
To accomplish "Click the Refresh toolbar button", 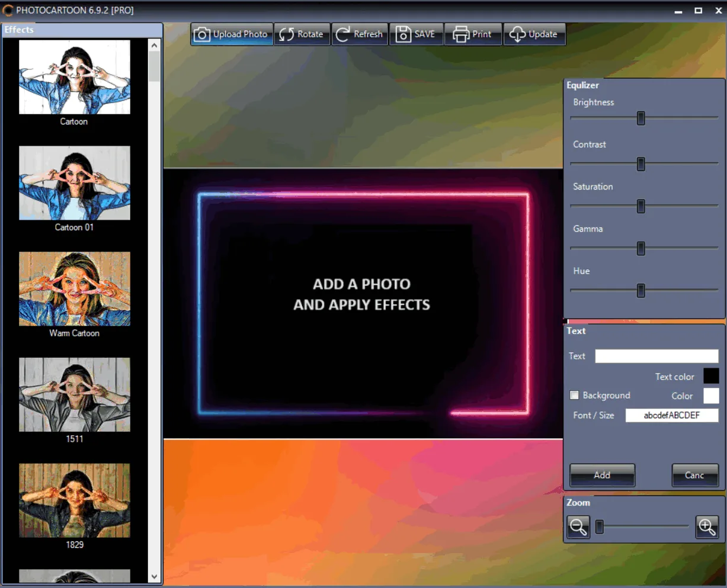I will [x=360, y=34].
